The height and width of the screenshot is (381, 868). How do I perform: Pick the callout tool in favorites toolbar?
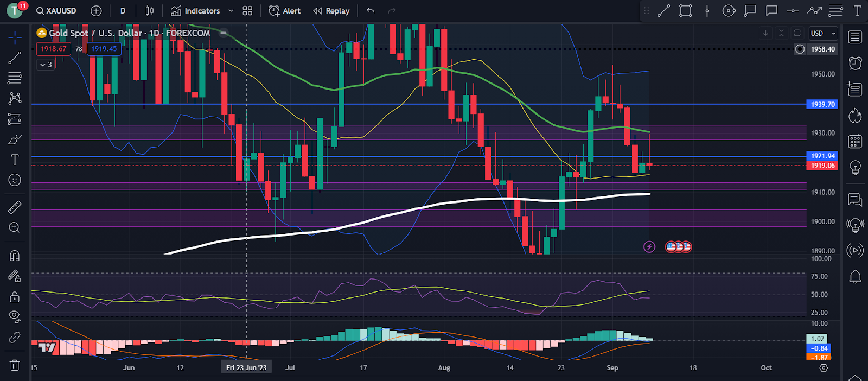pyautogui.click(x=750, y=11)
